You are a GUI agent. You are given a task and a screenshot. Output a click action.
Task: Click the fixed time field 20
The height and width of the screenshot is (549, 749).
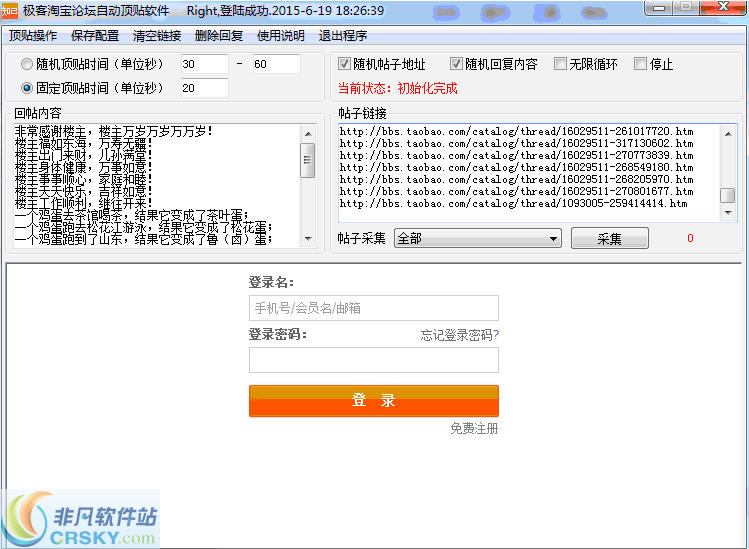click(x=204, y=88)
